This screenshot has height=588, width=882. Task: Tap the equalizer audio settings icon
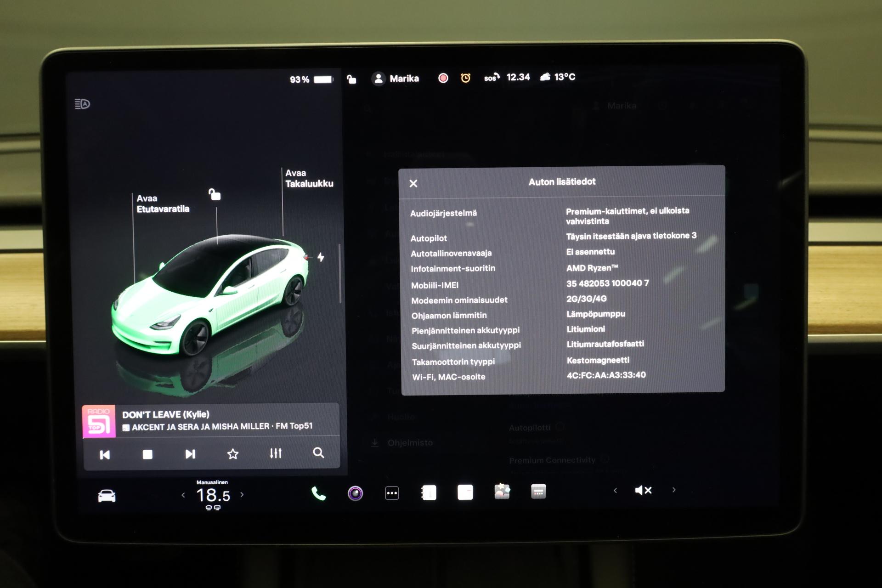point(276,453)
